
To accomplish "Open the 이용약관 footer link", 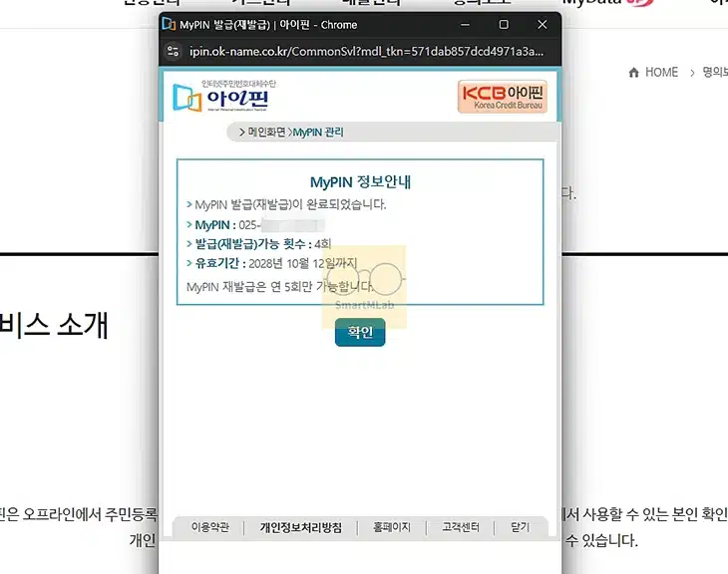I will (210, 527).
